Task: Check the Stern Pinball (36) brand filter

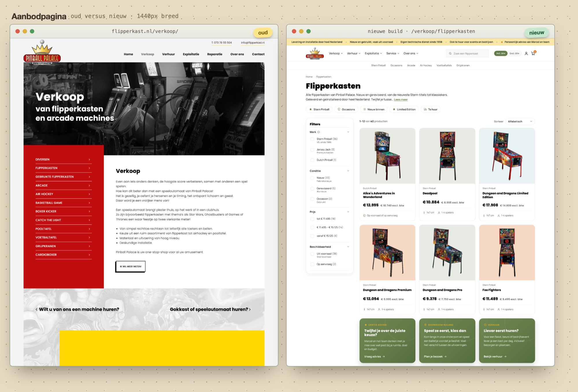Action: click(x=312, y=139)
